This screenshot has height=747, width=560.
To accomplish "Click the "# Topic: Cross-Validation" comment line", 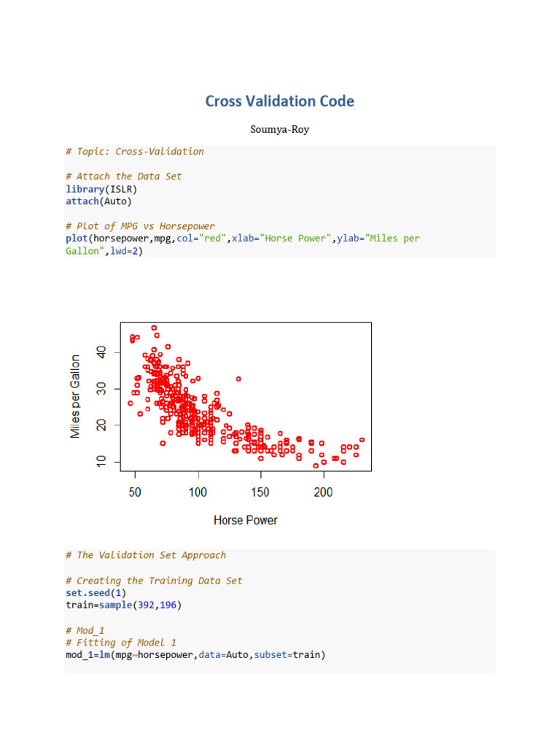I will 135,152.
